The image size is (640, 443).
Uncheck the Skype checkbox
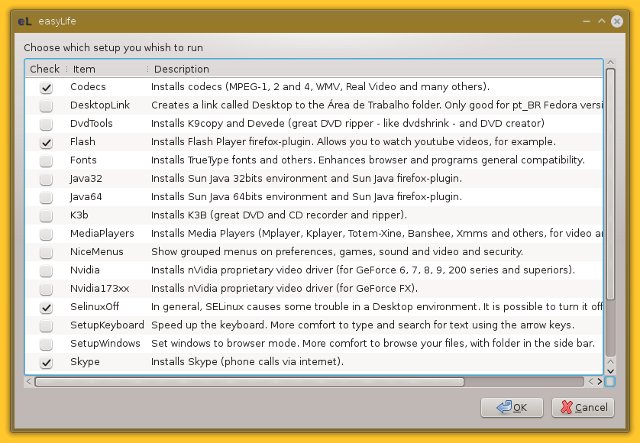click(x=46, y=362)
